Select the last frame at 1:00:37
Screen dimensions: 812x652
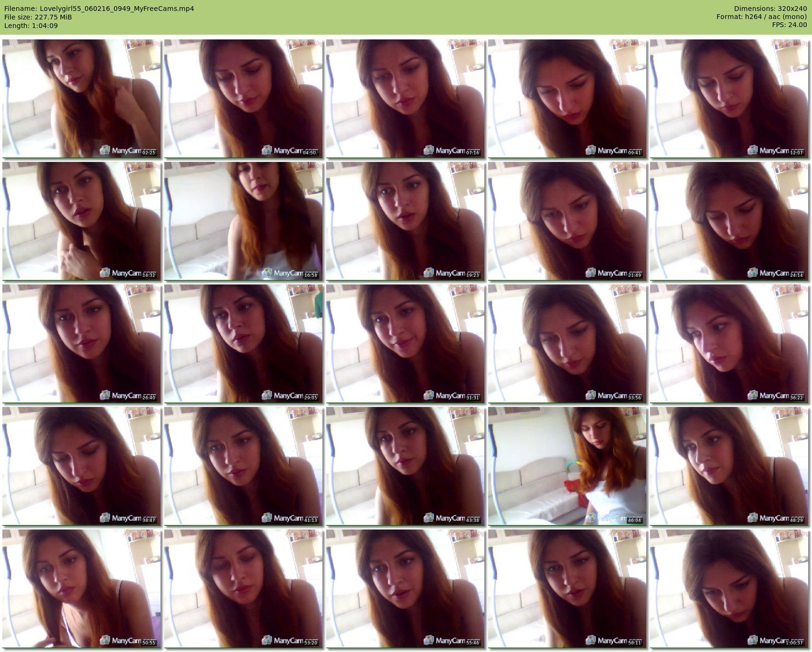click(729, 588)
